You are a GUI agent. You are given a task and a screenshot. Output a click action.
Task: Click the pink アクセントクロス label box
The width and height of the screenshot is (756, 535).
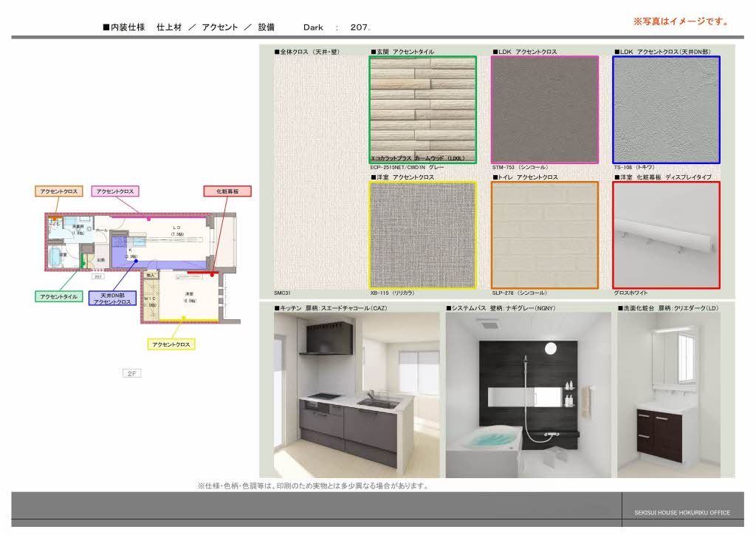coord(115,191)
